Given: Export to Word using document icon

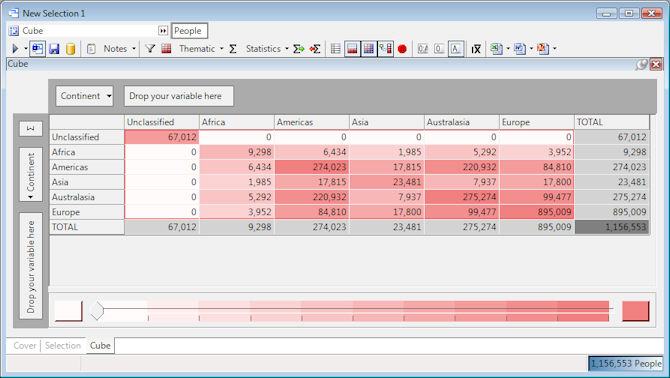Looking at the screenshot, I should pyautogui.click(x=520, y=49).
